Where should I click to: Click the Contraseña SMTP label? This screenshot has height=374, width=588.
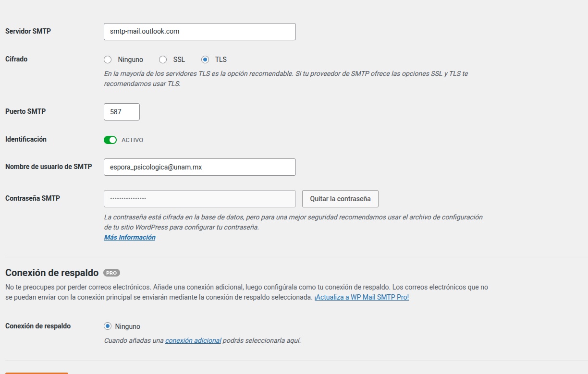coord(33,198)
